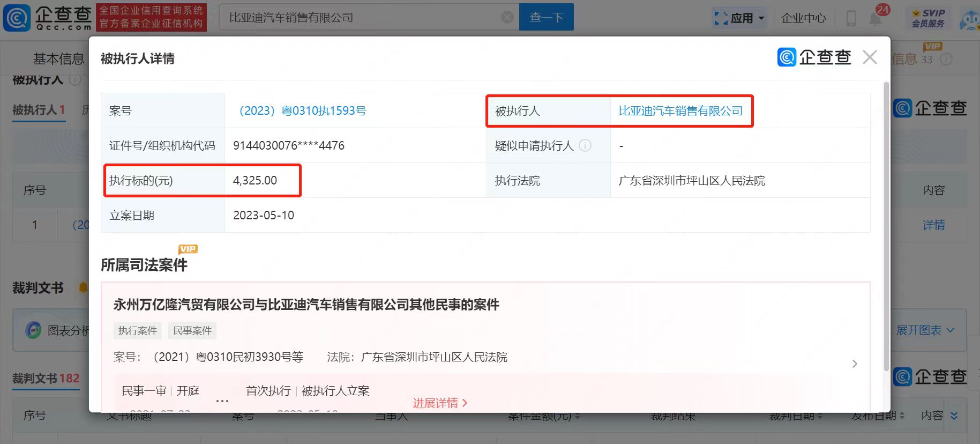Open 进展详情 link
Screen dimensions: 980x444
[440, 403]
